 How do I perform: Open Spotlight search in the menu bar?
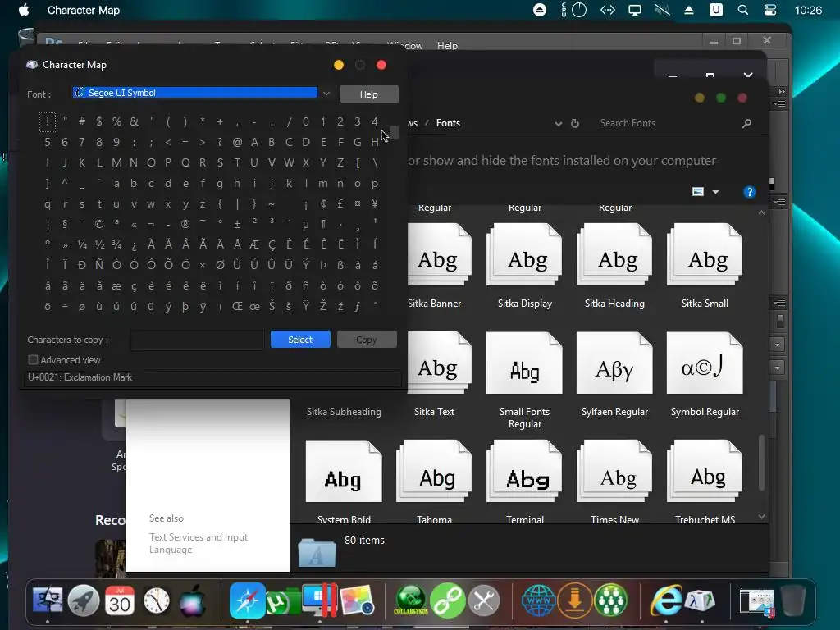click(x=743, y=10)
